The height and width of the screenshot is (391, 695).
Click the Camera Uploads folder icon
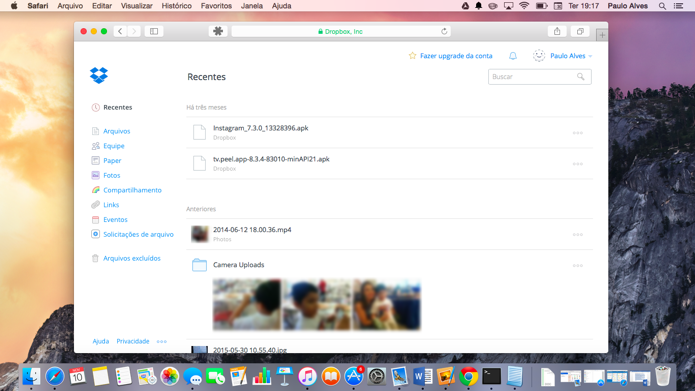point(199,265)
